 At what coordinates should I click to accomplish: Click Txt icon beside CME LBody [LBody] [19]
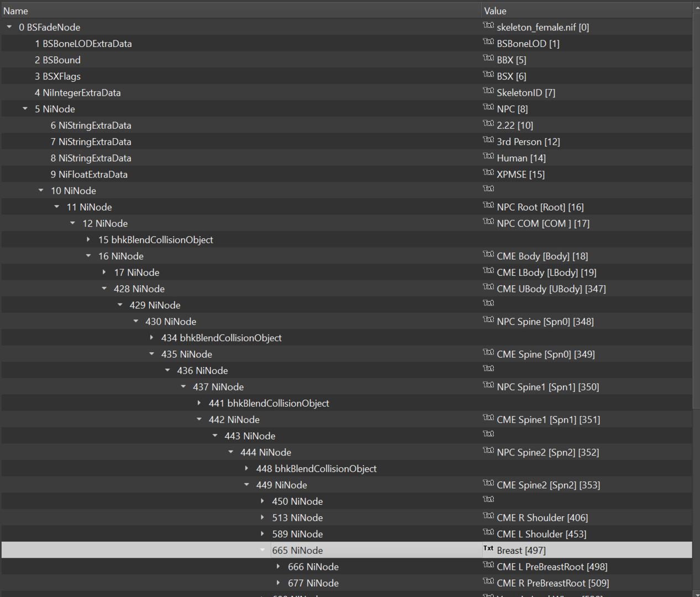point(488,271)
